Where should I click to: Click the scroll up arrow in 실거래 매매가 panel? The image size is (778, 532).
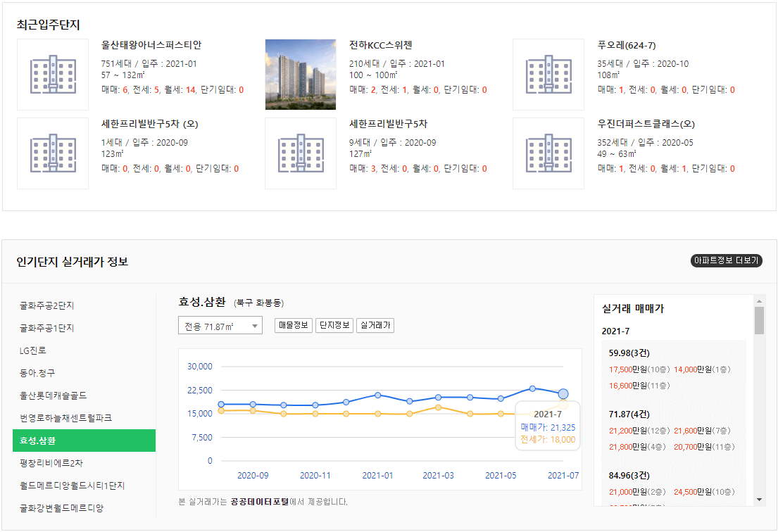759,301
